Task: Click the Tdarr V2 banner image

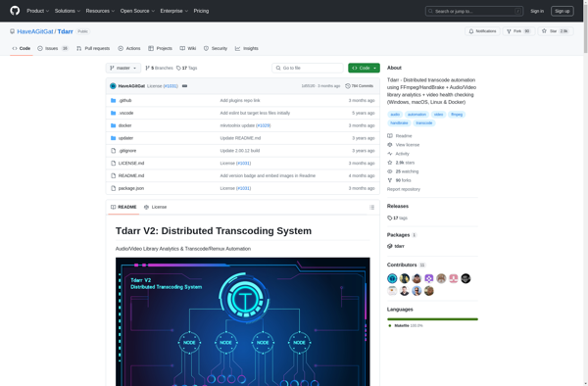Action: coord(243,321)
